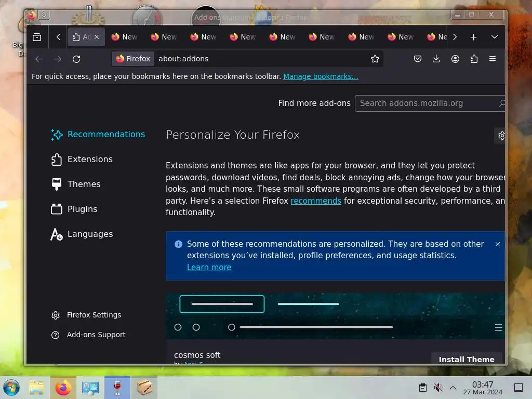The height and width of the screenshot is (399, 532).
Task: Select the third New Tab
Action: click(x=203, y=37)
